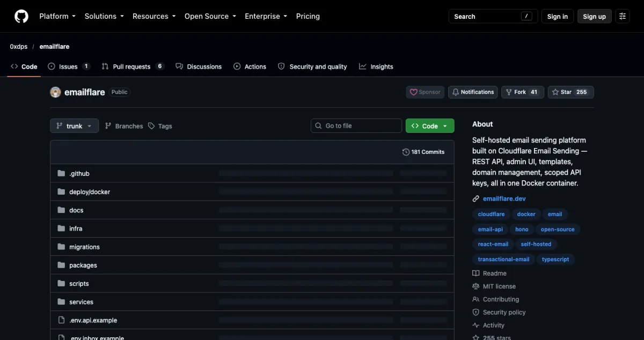Open the .github folder
644x340 pixels.
point(79,174)
